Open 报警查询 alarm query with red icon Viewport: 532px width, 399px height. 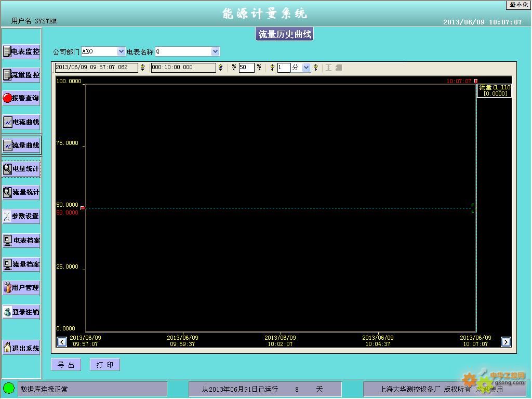[x=21, y=98]
